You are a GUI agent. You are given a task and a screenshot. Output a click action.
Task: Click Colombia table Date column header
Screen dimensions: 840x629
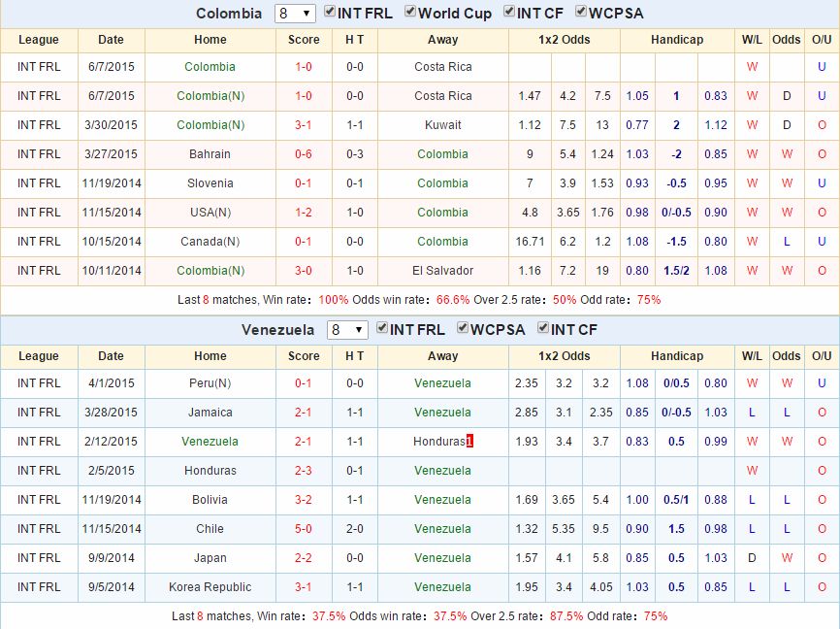click(111, 40)
